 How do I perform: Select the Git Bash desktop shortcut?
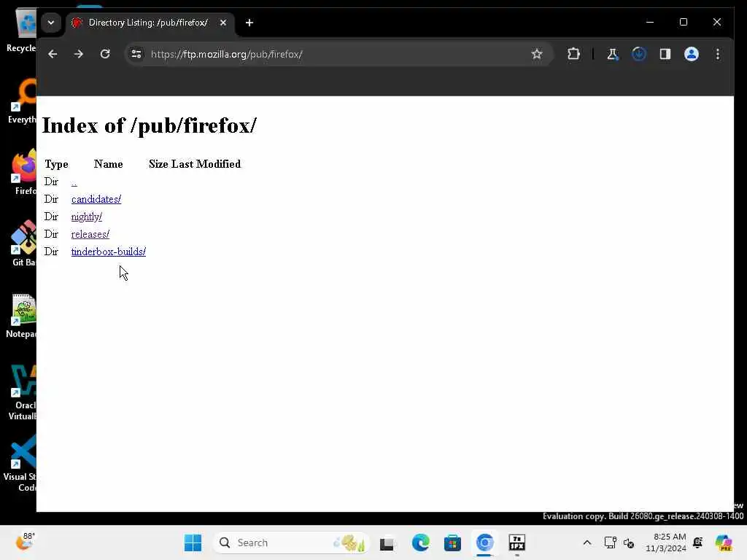click(x=24, y=244)
